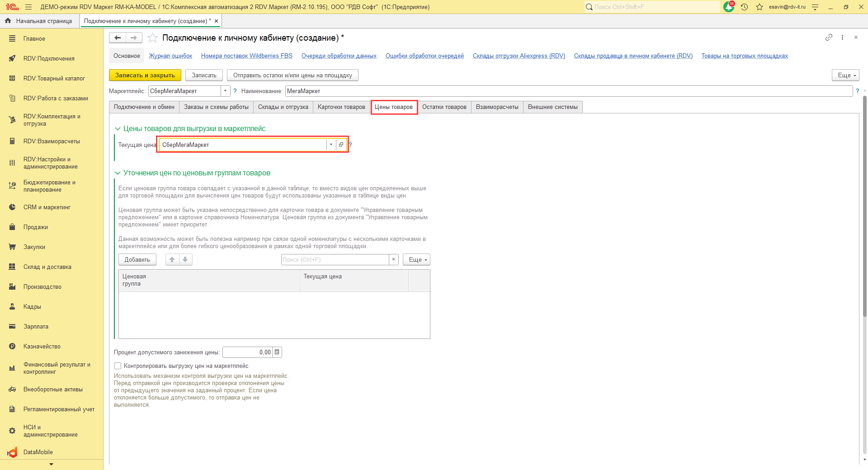
Task: Click the Наименование input field
Action: [569, 91]
